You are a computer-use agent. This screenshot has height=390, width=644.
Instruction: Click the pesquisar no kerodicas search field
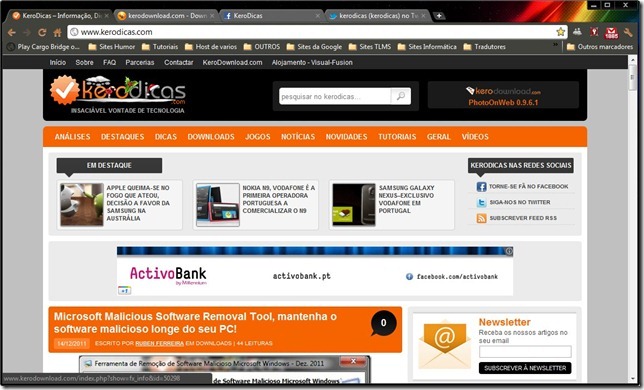point(335,96)
